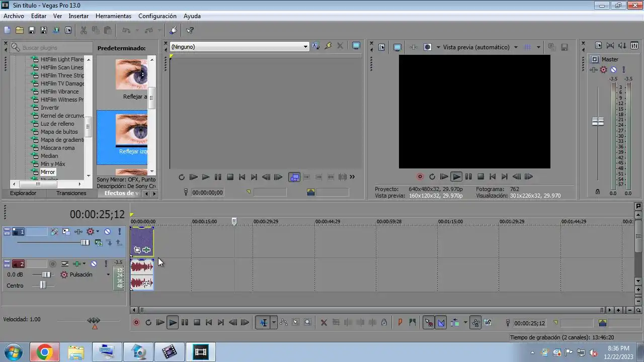Go to start in the trimmer transport
Viewport: 644px width, 362px height.
[x=242, y=177]
